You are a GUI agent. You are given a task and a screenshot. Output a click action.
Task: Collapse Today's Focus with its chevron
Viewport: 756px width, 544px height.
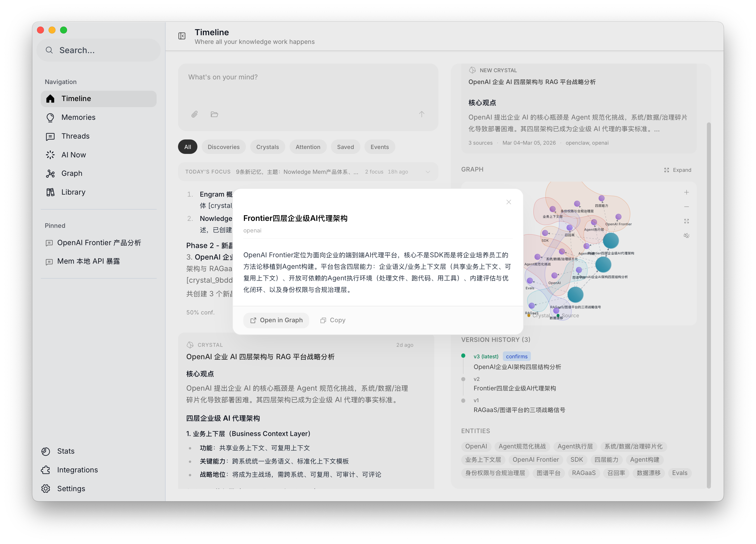428,172
